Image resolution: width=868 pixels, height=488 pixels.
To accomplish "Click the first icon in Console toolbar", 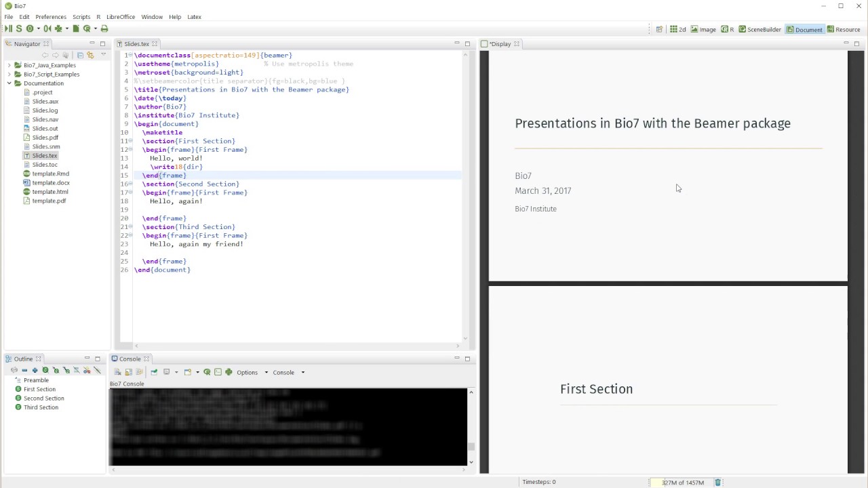I will [x=117, y=372].
